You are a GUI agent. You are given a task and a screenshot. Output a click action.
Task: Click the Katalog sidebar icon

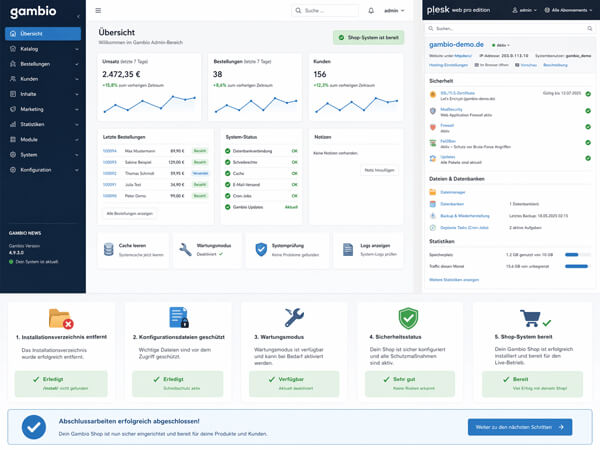pyautogui.click(x=13, y=49)
